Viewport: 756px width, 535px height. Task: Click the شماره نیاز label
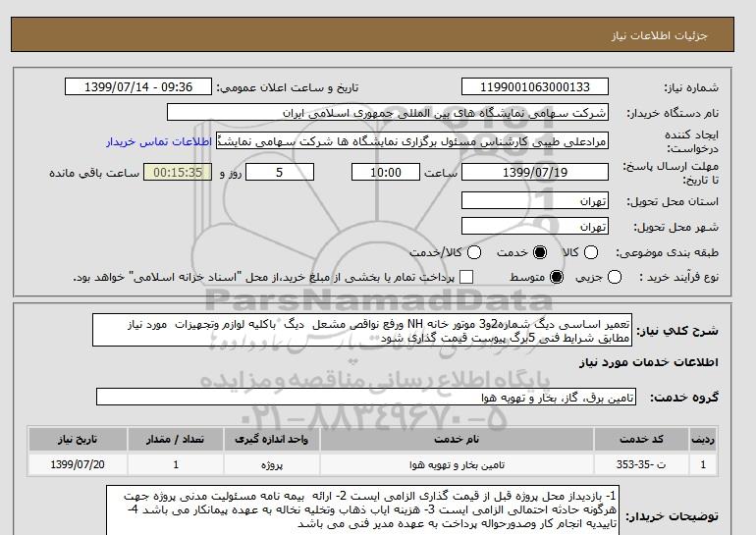(691, 87)
